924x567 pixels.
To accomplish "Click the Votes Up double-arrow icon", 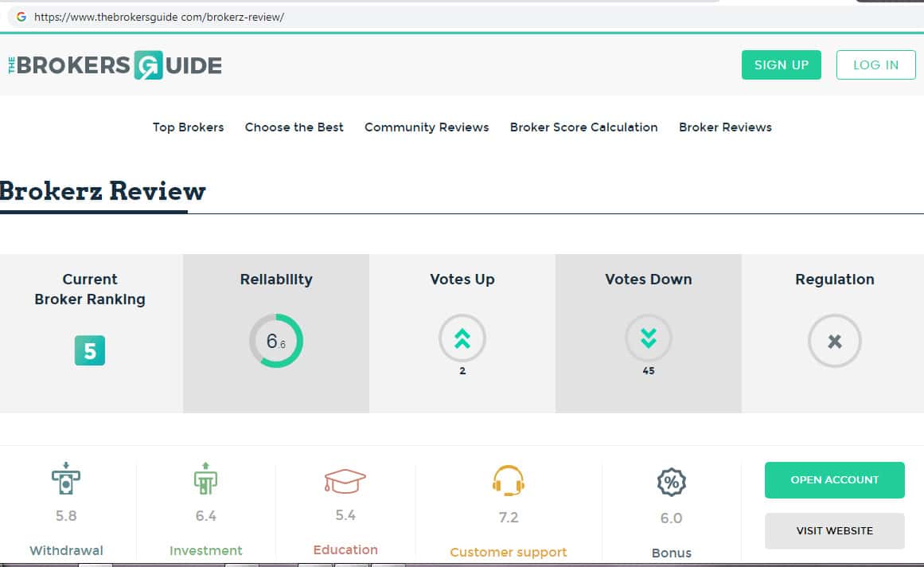I will (462, 340).
